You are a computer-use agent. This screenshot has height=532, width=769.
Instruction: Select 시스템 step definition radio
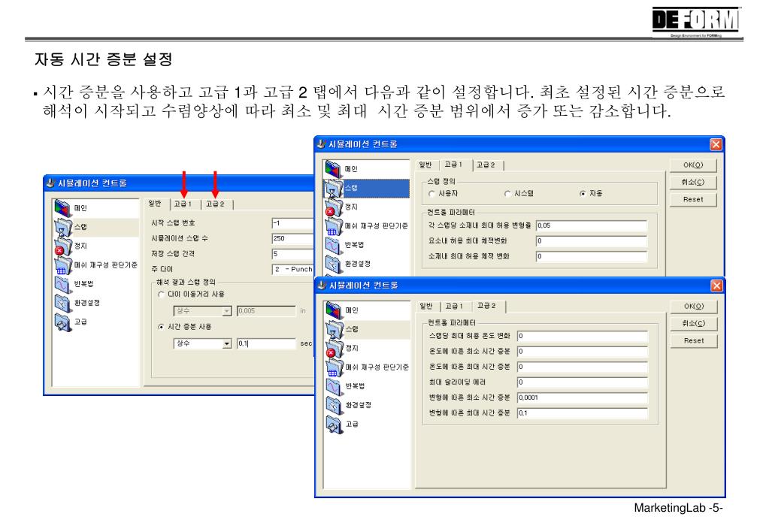(507, 194)
